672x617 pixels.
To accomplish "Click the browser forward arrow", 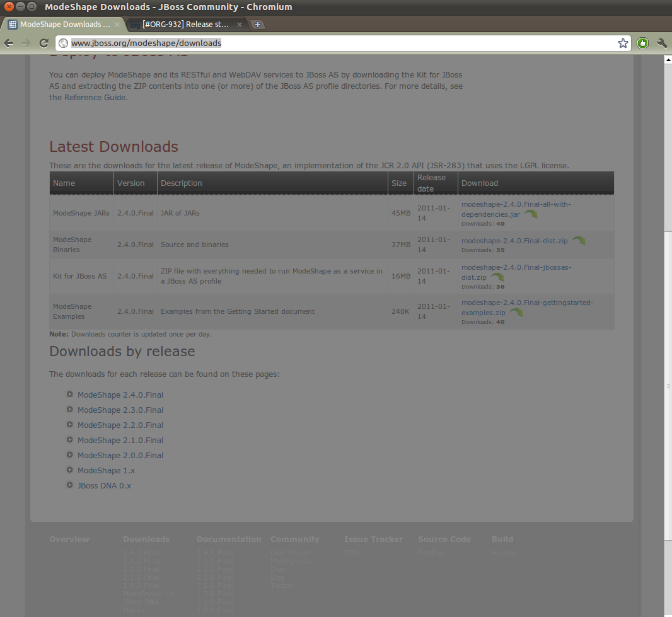I will 26,43.
